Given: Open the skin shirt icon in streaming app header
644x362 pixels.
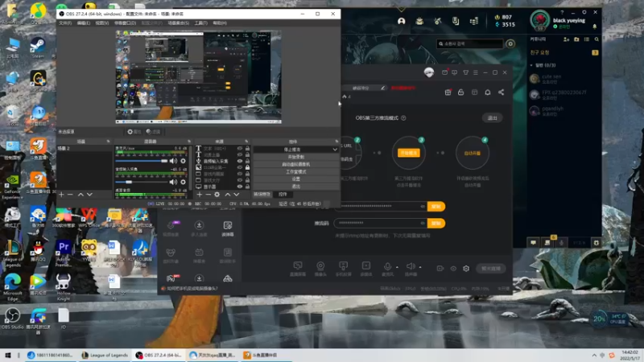Looking at the screenshot, I should point(466,72).
